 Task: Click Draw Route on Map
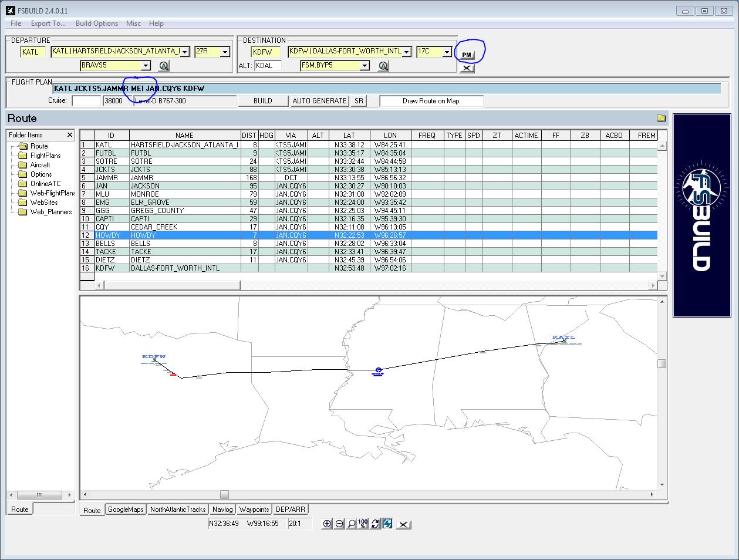(431, 101)
